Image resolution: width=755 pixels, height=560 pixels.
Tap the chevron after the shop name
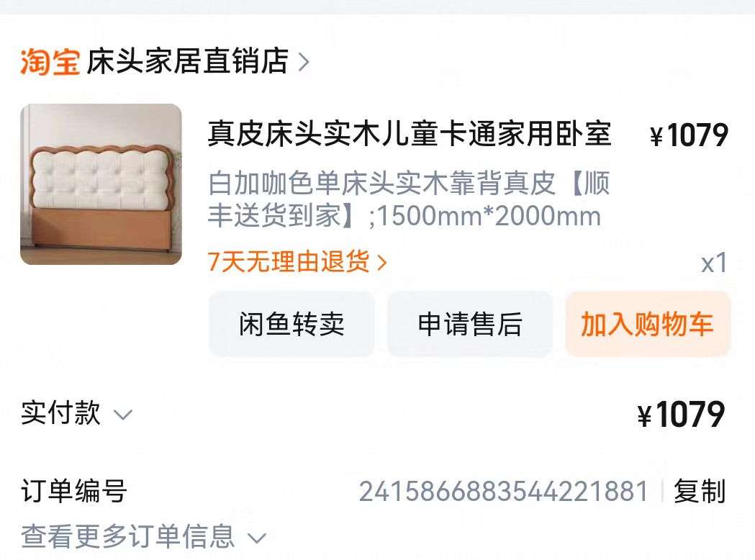pos(303,62)
